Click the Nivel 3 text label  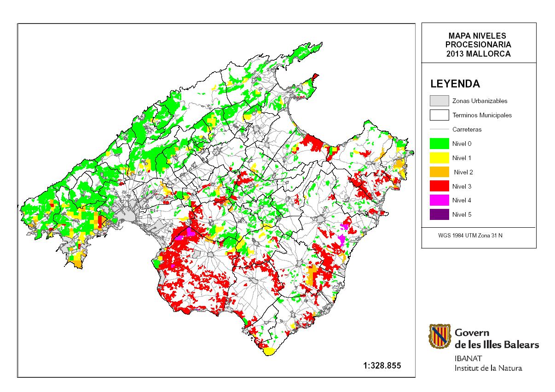point(462,186)
